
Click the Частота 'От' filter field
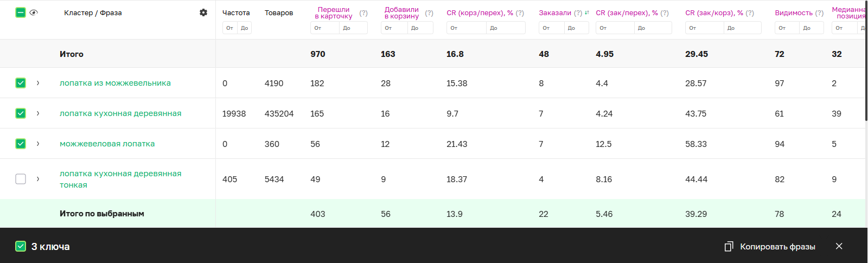pyautogui.click(x=230, y=28)
